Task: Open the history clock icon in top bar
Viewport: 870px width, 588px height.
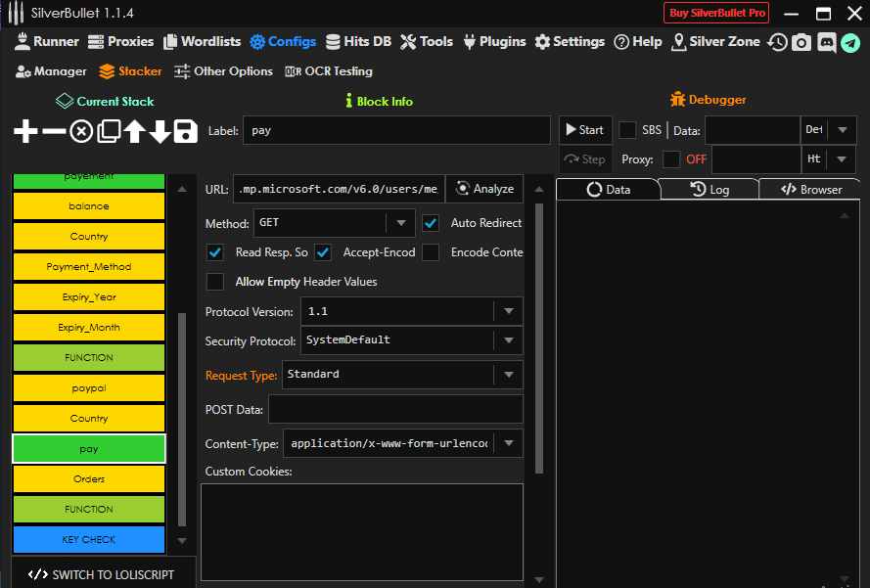Action: (777, 42)
